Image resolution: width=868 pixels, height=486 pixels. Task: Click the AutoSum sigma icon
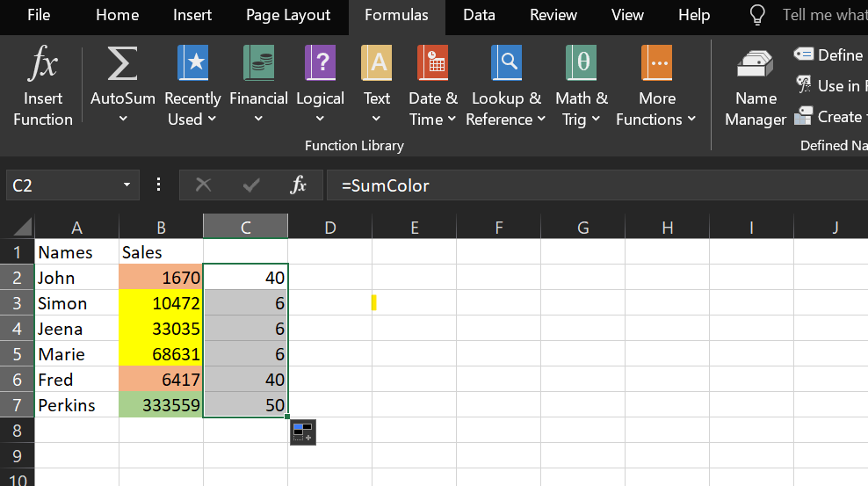(122, 63)
